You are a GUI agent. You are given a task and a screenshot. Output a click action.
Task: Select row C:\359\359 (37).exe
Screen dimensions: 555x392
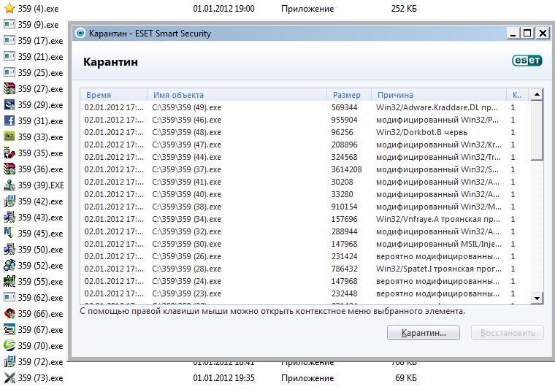point(305,169)
